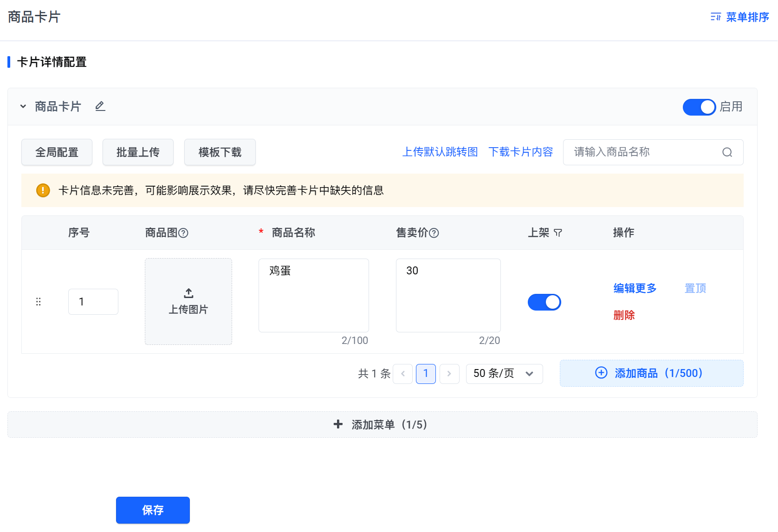Open the 上架 column filter icon
Image resolution: width=778 pixels, height=532 pixels.
(558, 233)
